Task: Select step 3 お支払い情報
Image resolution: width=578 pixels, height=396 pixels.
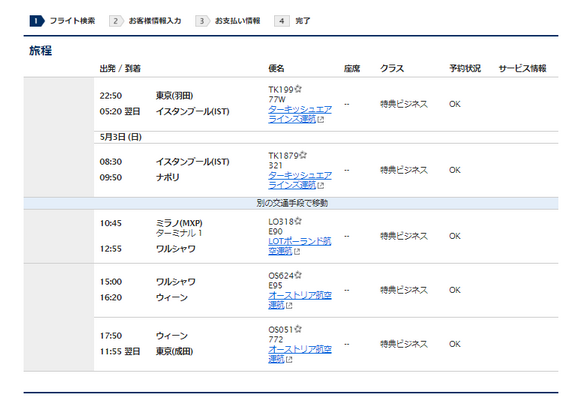Action: pyautogui.click(x=228, y=21)
